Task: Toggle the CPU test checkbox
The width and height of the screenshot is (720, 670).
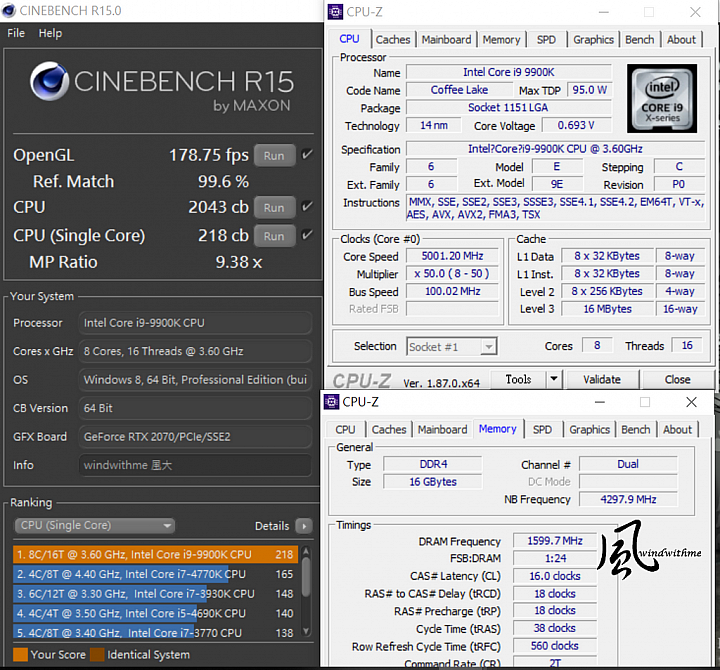Action: 307,207
